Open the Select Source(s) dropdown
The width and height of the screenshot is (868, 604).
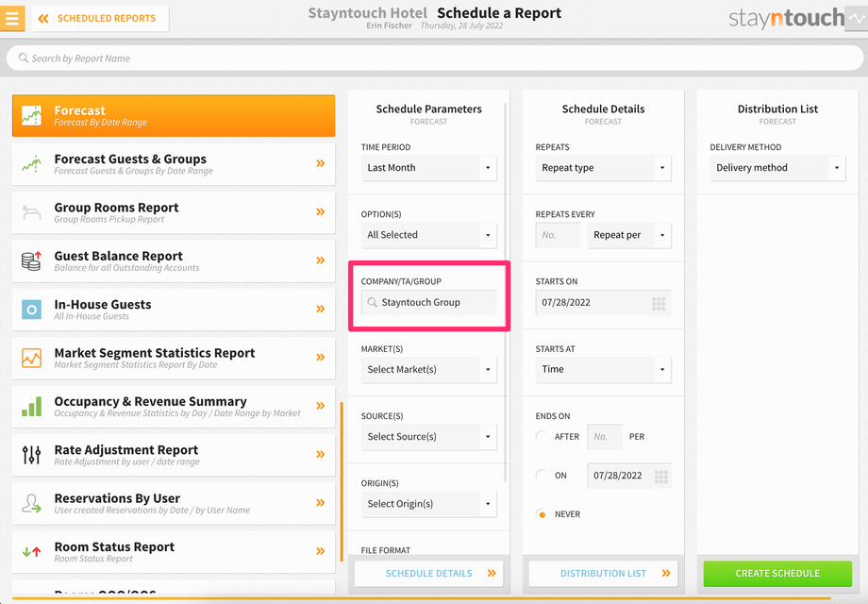(429, 436)
